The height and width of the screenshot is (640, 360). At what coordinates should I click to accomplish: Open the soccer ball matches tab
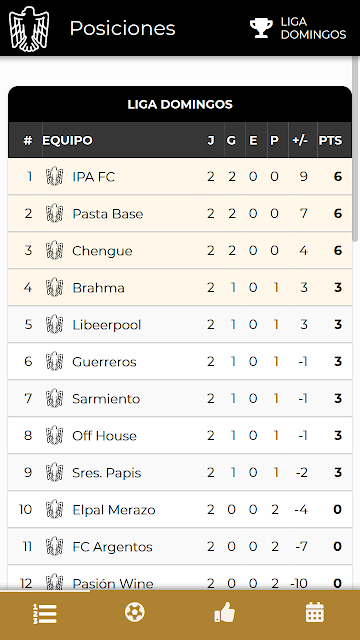(135, 613)
